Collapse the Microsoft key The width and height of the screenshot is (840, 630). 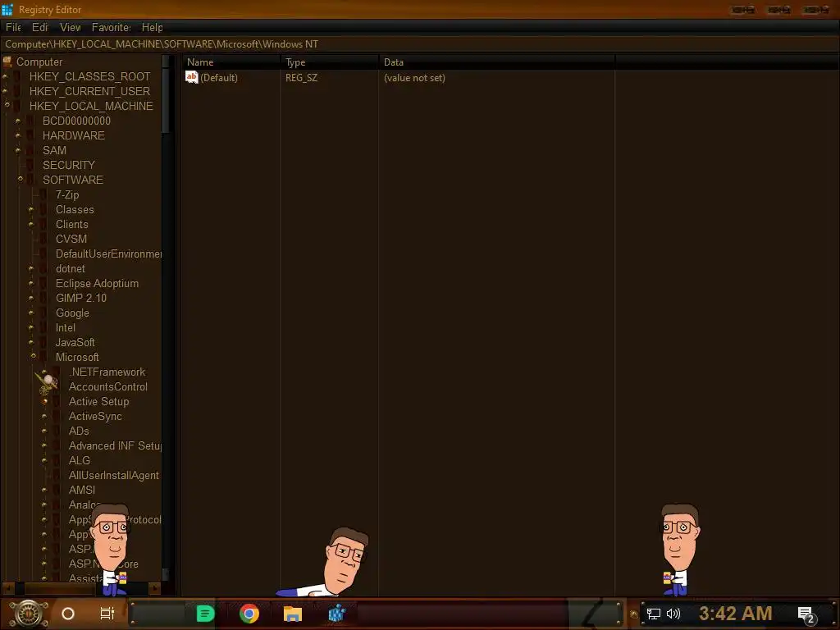[33, 356]
